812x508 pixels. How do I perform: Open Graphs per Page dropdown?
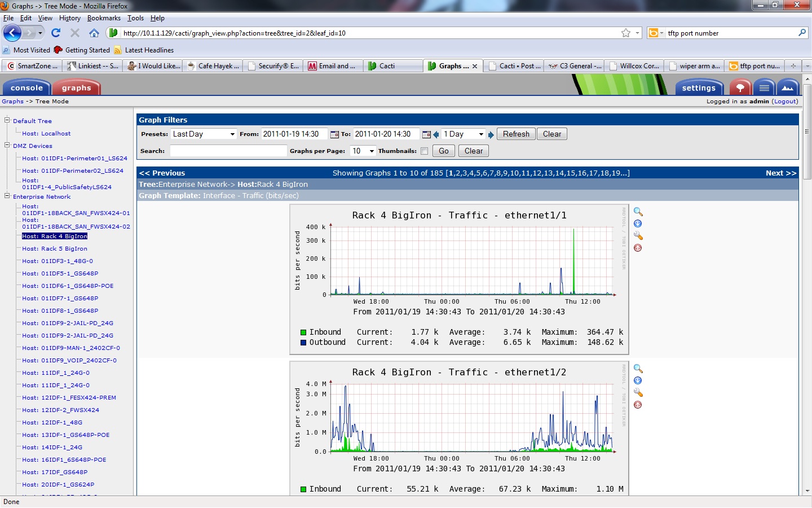[363, 151]
